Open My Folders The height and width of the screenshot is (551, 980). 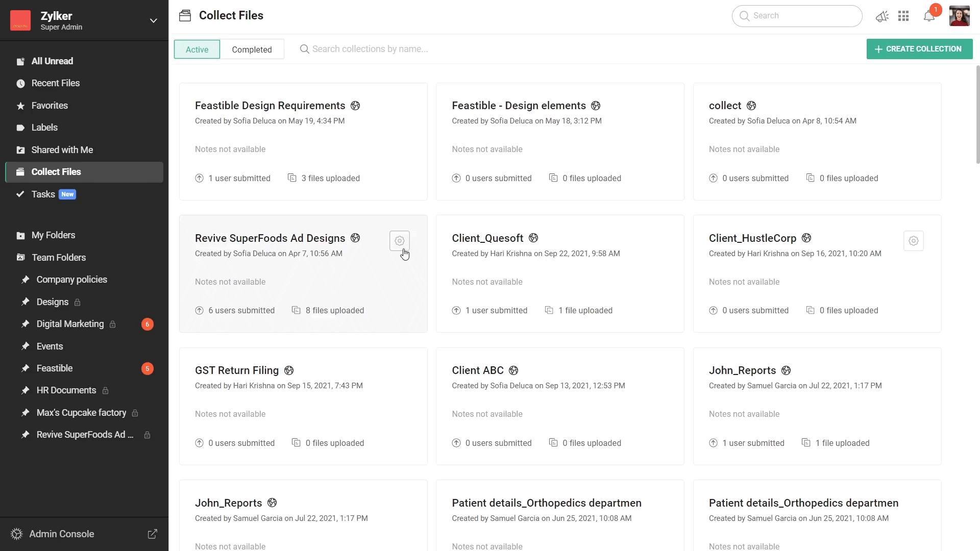tap(84, 235)
